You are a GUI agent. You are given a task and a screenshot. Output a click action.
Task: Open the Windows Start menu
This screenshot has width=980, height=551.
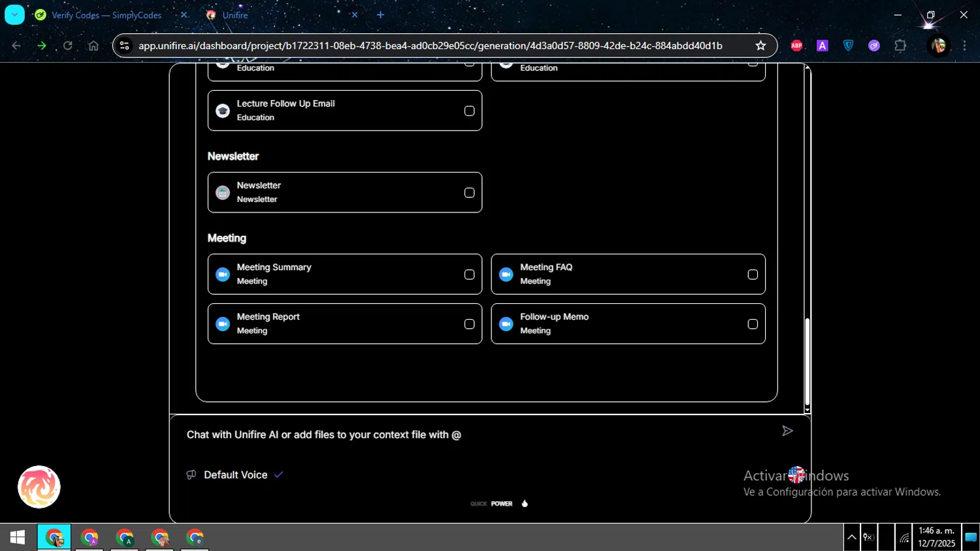point(18,537)
